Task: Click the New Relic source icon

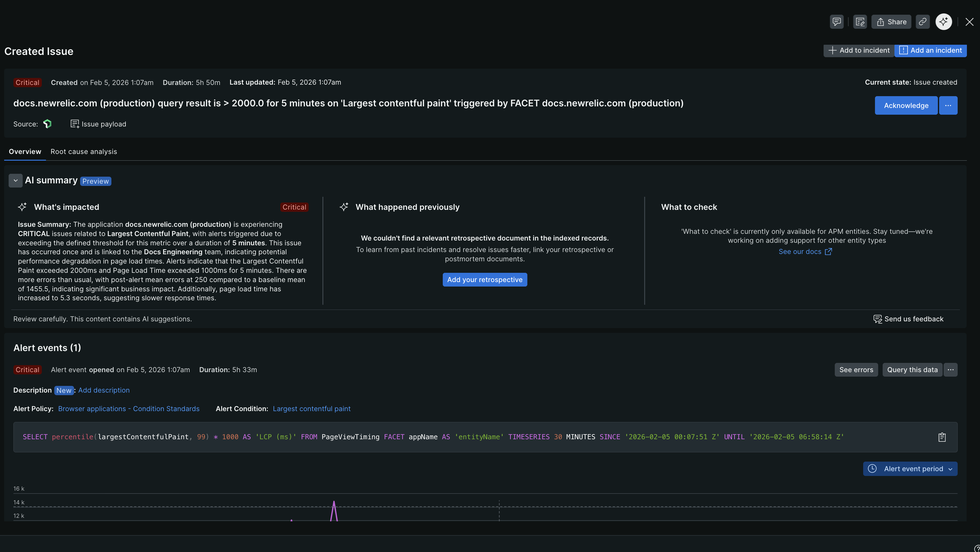Action: (x=47, y=124)
